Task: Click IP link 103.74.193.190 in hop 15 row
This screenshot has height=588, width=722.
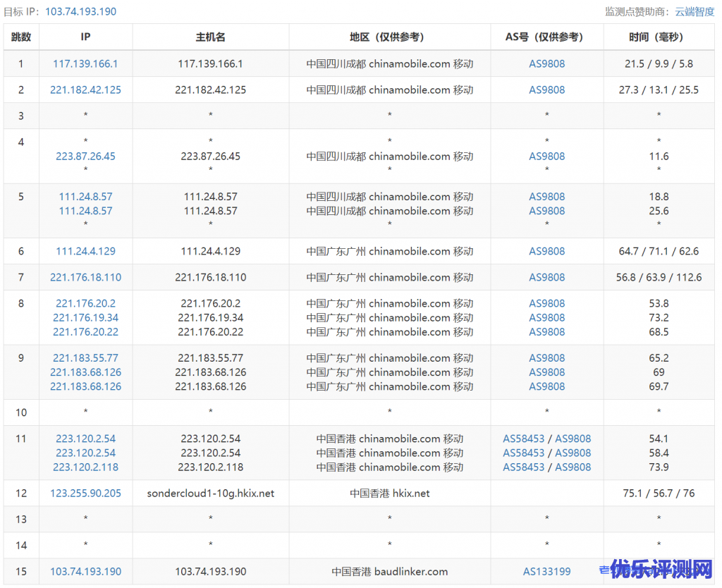Action: pos(85,571)
